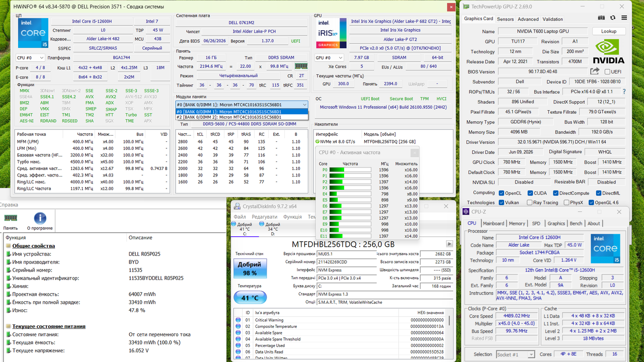Open the GPU #0 selector dropdown
This screenshot has height=362, width=644.
330,58
